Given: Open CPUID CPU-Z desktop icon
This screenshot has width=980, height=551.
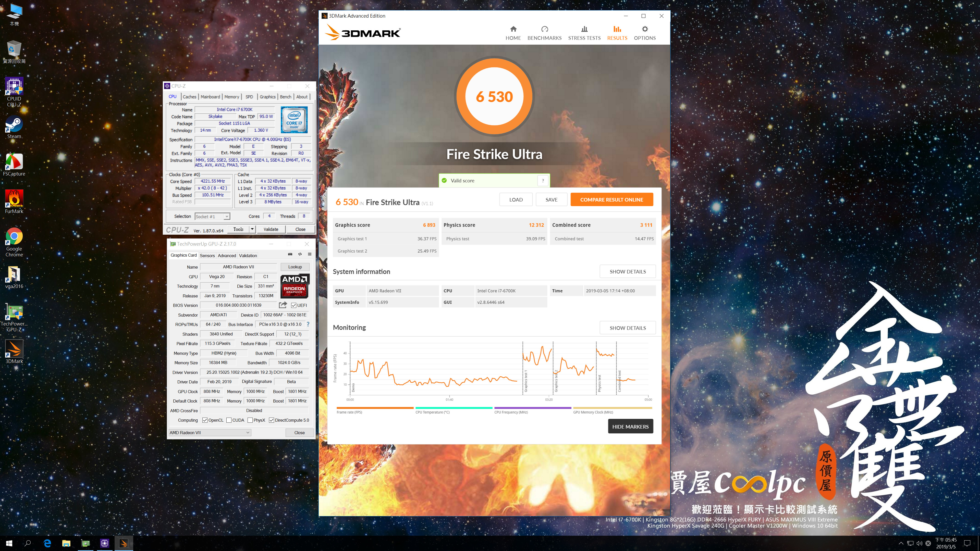Looking at the screenshot, I should (14, 92).
